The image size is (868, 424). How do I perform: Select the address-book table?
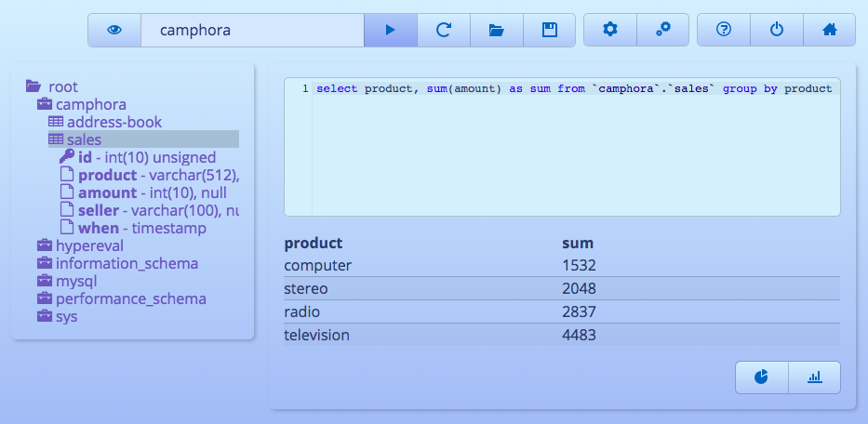(114, 122)
